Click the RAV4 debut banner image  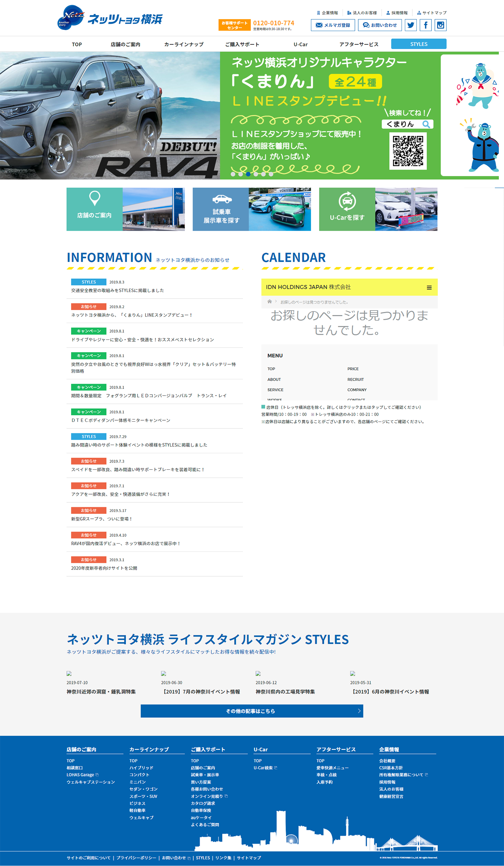(x=110, y=116)
